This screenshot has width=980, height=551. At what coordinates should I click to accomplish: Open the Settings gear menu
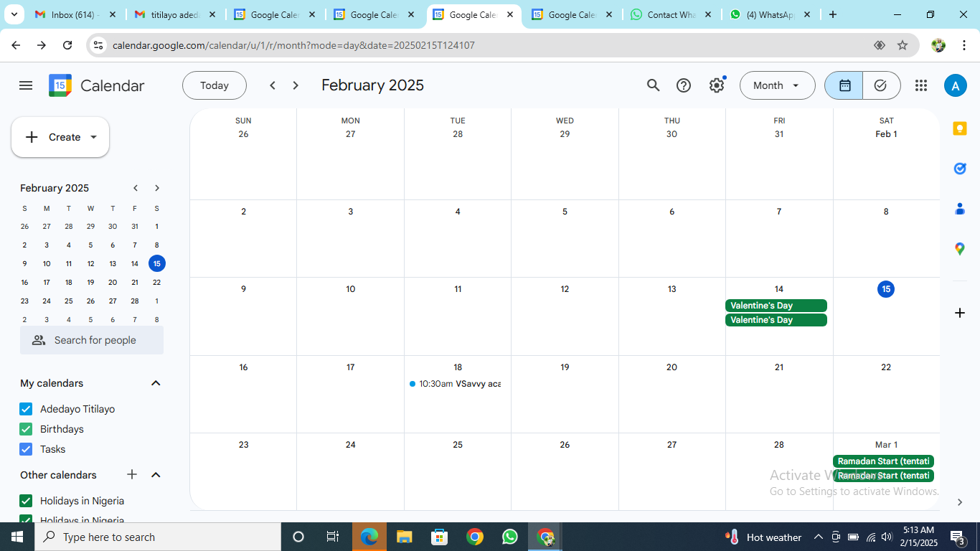coord(717,85)
